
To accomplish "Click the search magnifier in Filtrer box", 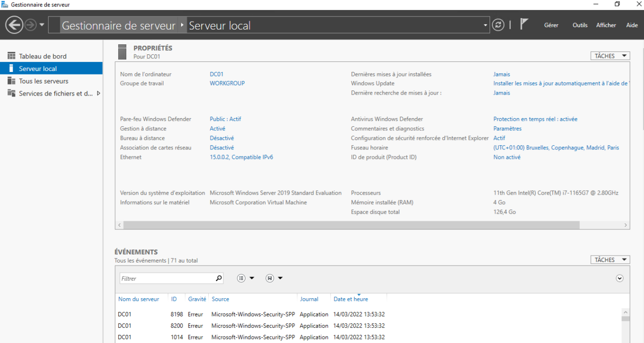I will pos(219,278).
